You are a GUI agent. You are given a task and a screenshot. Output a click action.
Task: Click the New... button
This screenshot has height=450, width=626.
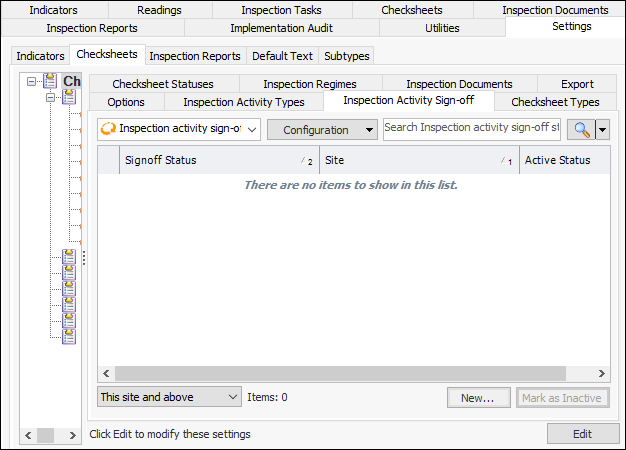[478, 398]
